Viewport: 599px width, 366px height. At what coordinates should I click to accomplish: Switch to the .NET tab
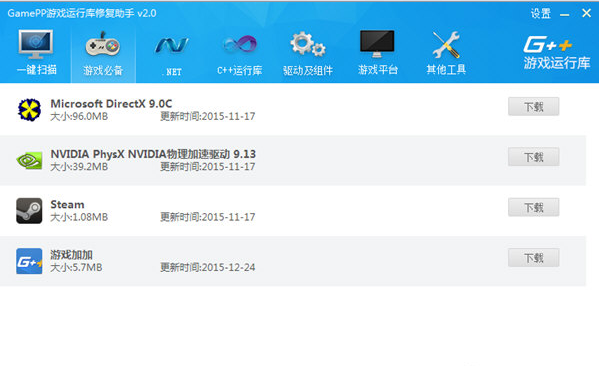pos(172,55)
